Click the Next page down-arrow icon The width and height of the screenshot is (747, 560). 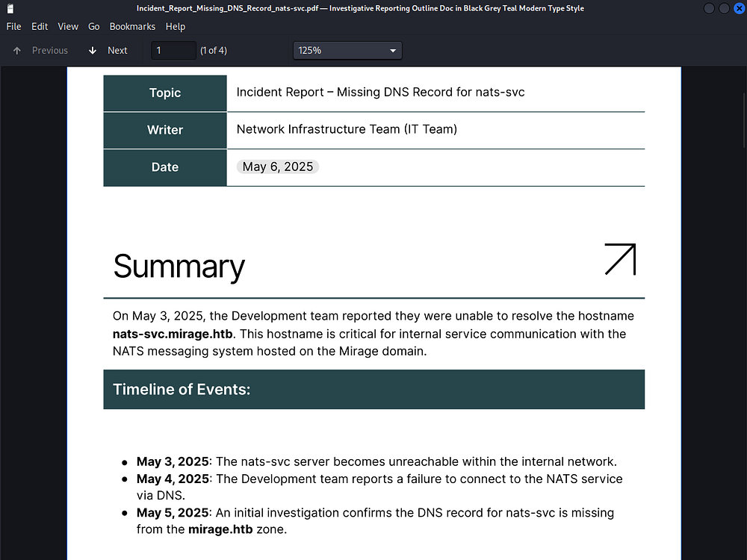[x=93, y=51]
